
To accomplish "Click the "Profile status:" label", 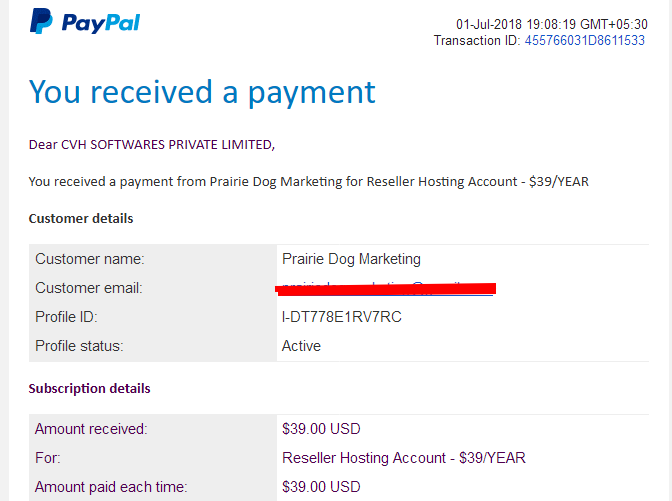I will click(x=81, y=346).
